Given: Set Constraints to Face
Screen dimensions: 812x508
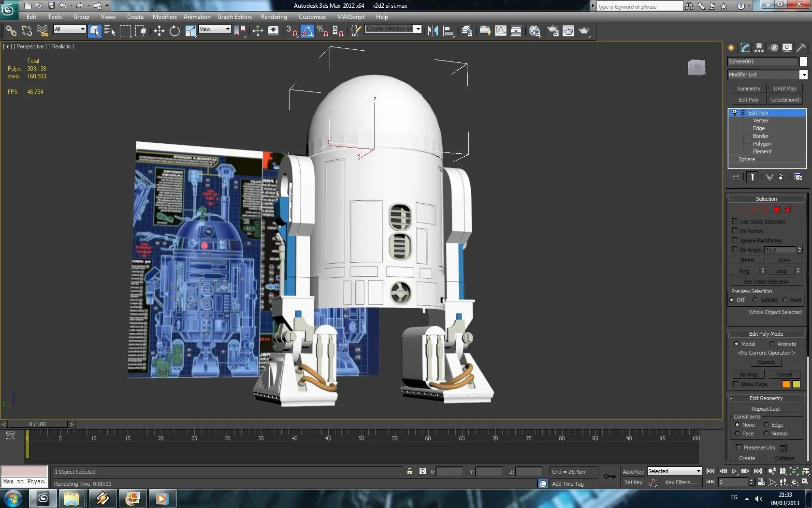Looking at the screenshot, I should [737, 433].
